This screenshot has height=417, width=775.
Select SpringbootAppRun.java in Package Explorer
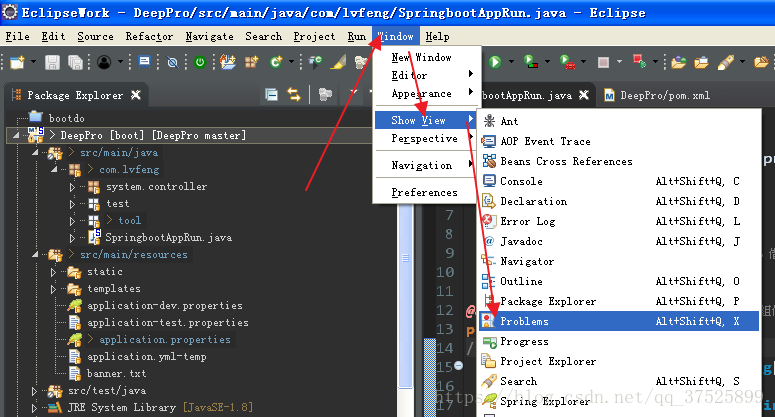click(168, 238)
